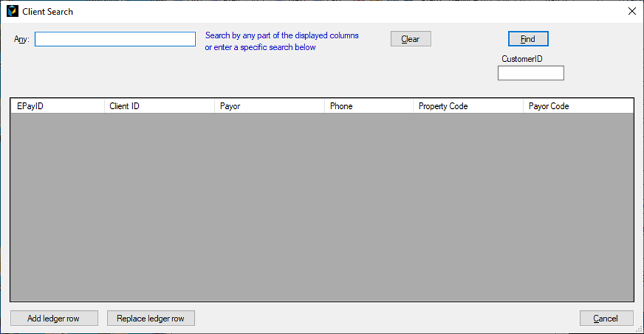Click into the CustomerID input box
Image resolution: width=644 pixels, height=334 pixels.
(x=530, y=73)
